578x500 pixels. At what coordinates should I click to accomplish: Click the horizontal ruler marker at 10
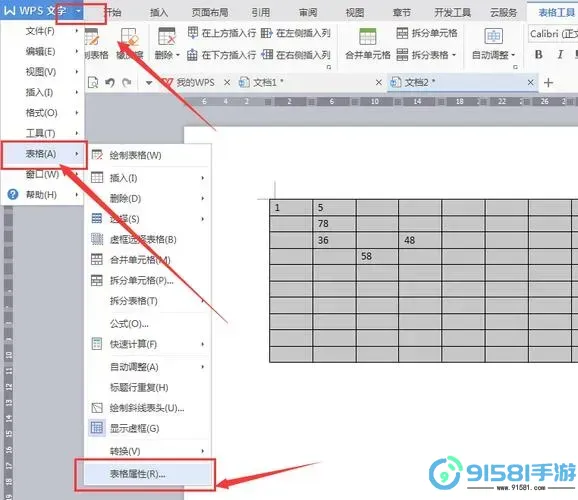point(375,101)
